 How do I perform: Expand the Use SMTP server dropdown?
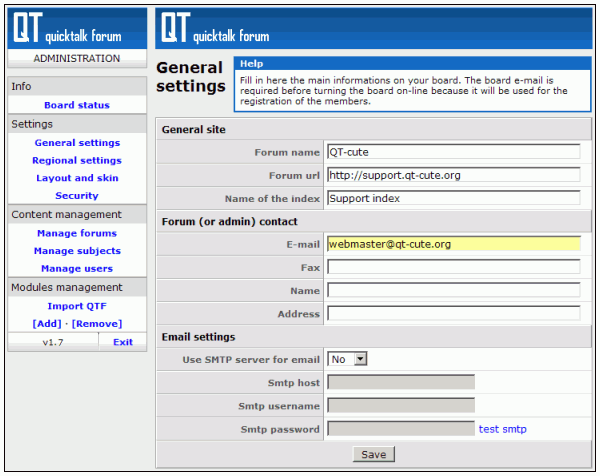click(x=349, y=358)
